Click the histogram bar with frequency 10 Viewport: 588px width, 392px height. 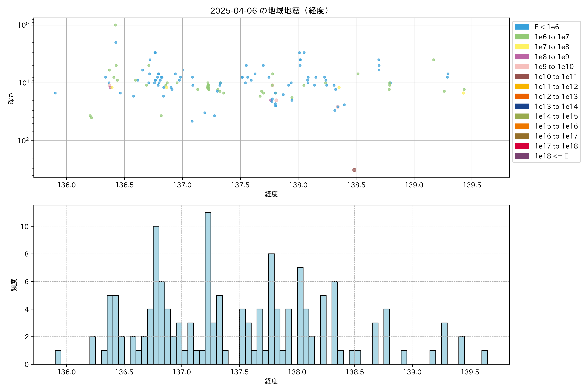pyautogui.click(x=156, y=295)
